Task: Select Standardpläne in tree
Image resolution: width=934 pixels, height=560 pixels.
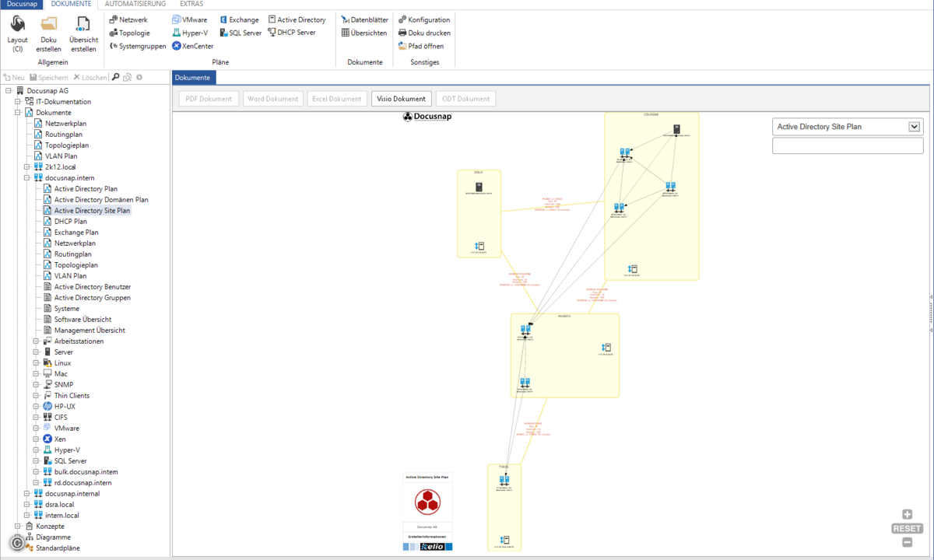Action: (58, 548)
